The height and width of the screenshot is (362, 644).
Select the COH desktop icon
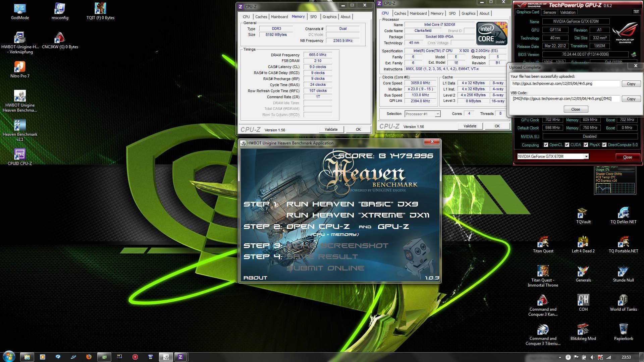click(583, 303)
